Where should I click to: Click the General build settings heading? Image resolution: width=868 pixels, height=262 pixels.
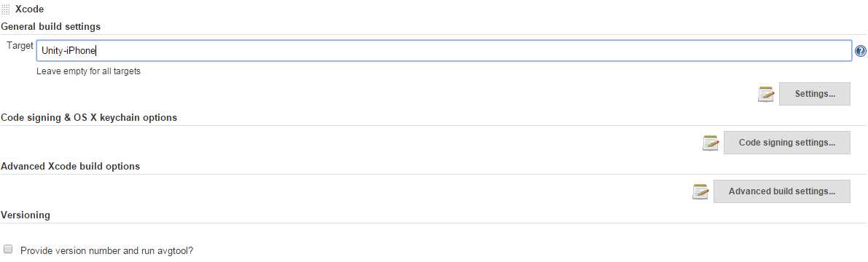51,26
